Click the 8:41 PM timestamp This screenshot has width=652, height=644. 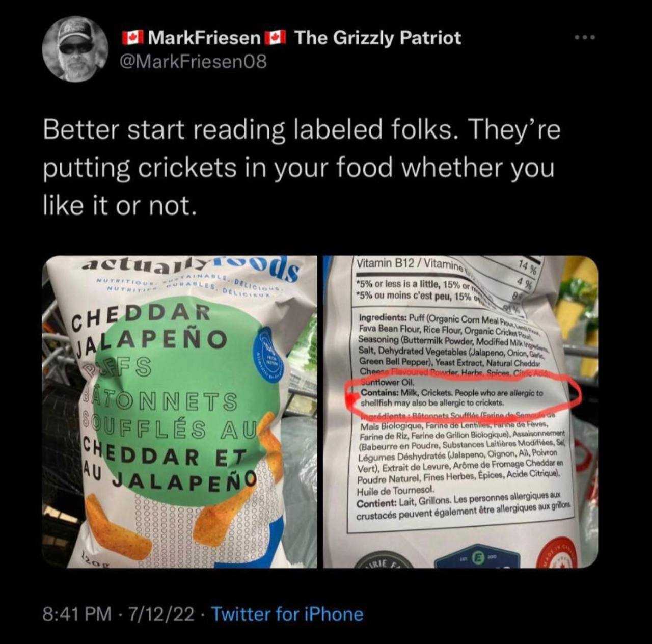[77, 614]
